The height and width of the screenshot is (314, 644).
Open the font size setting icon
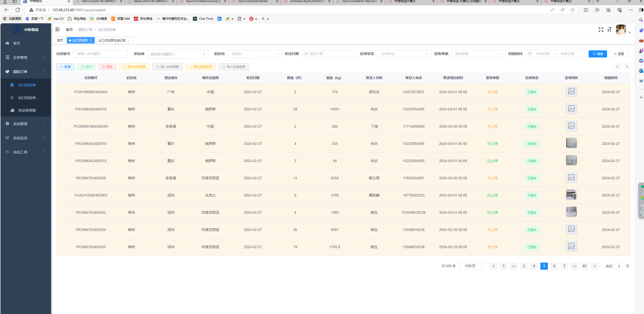pyautogui.click(x=609, y=30)
